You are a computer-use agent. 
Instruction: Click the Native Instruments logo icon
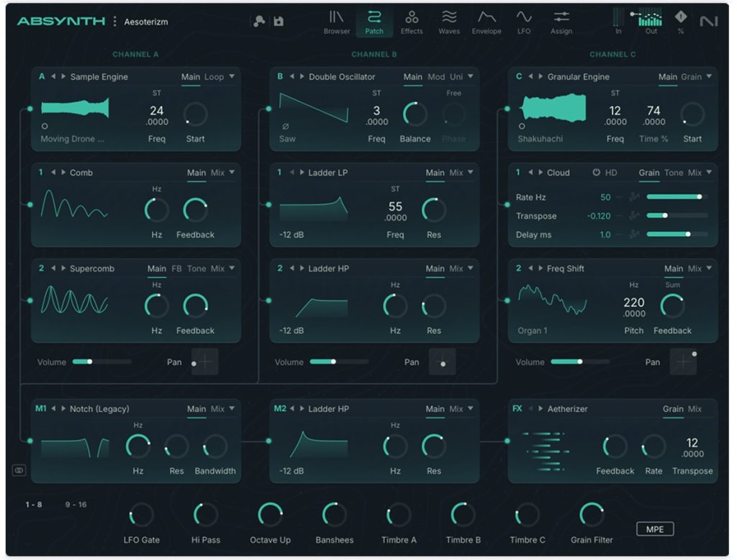tap(709, 22)
